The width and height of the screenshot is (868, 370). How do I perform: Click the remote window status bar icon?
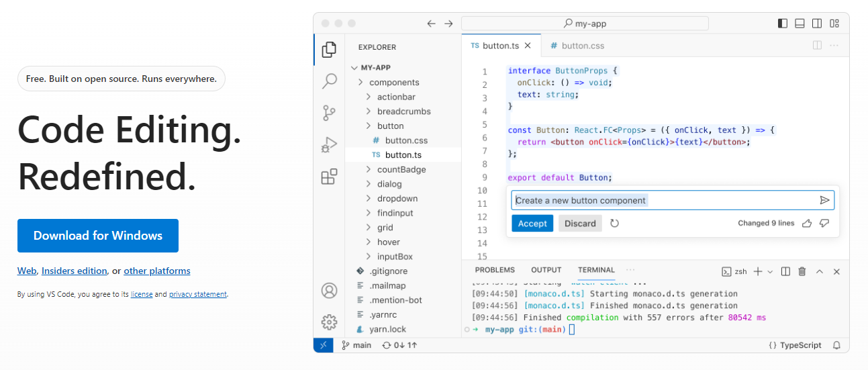[324, 345]
